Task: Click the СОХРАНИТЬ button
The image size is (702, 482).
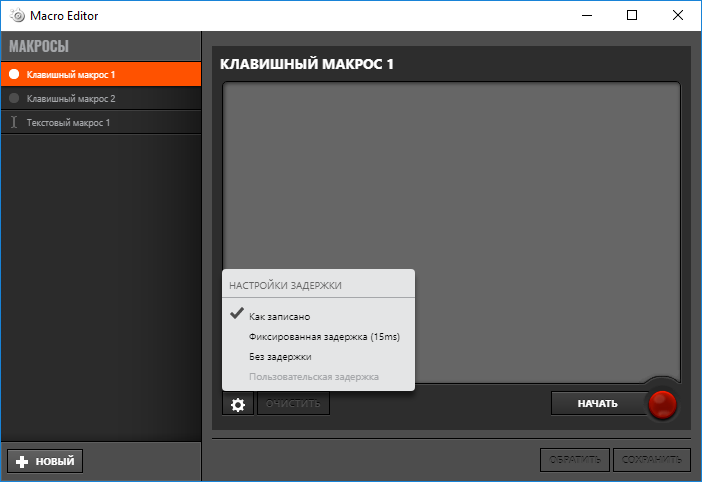Action: (x=651, y=460)
